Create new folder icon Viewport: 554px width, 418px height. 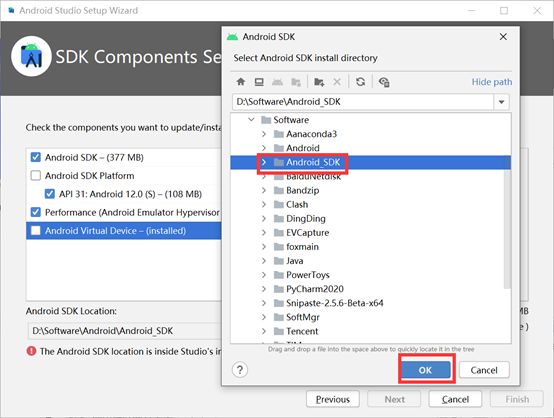click(x=319, y=82)
